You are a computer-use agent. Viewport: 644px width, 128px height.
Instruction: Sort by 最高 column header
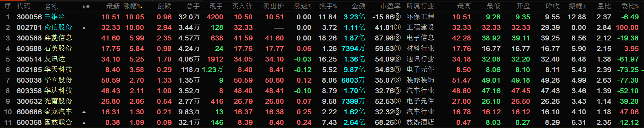pyautogui.click(x=464, y=6)
